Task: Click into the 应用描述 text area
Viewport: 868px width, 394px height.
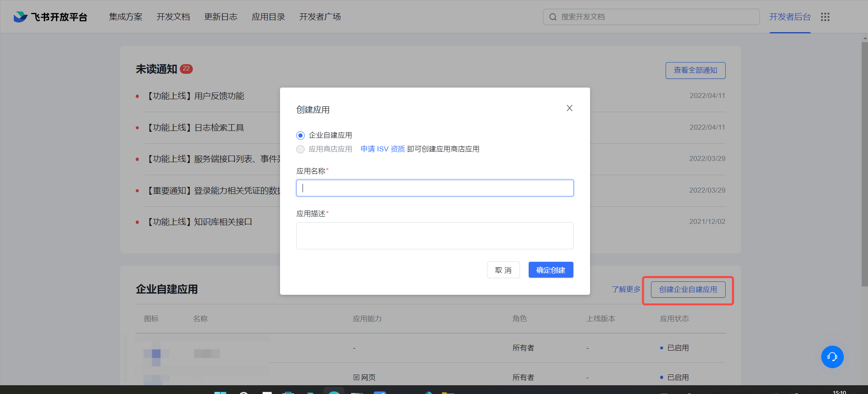Action: (x=434, y=236)
